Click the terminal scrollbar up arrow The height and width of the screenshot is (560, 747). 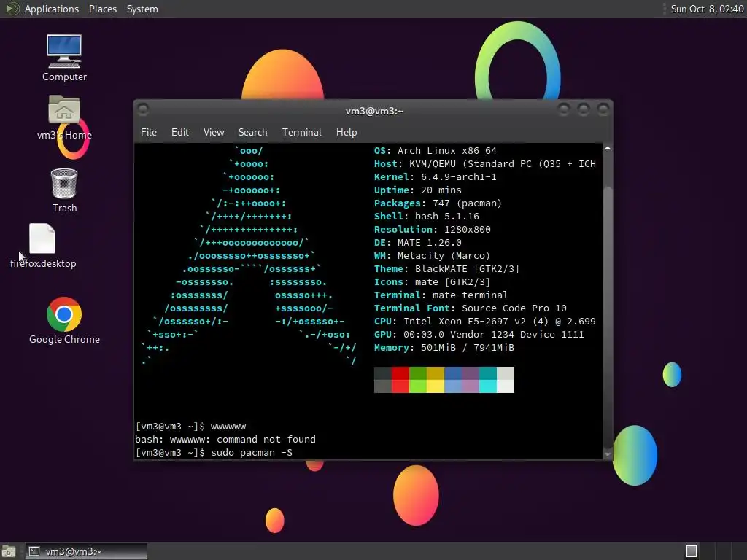[608, 149]
